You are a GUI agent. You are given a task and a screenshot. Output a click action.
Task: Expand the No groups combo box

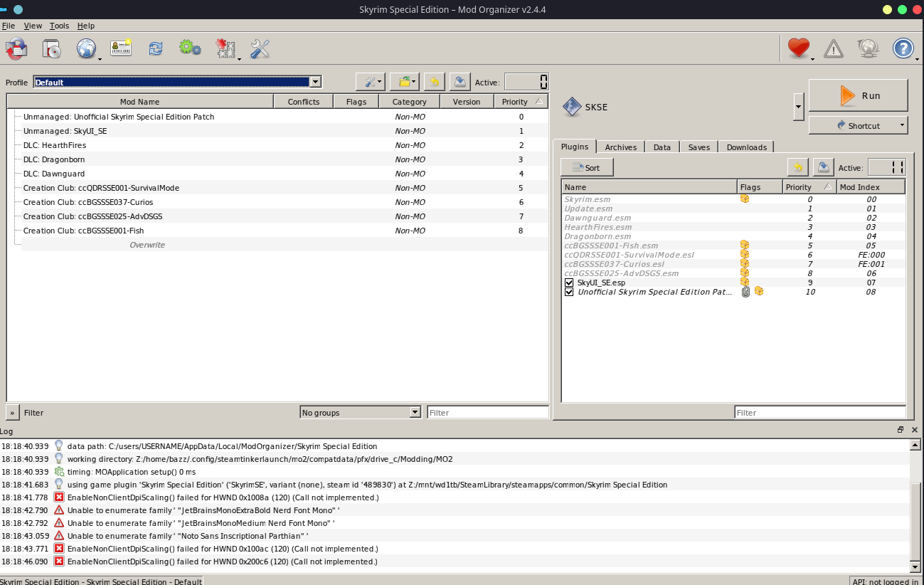[360, 412]
